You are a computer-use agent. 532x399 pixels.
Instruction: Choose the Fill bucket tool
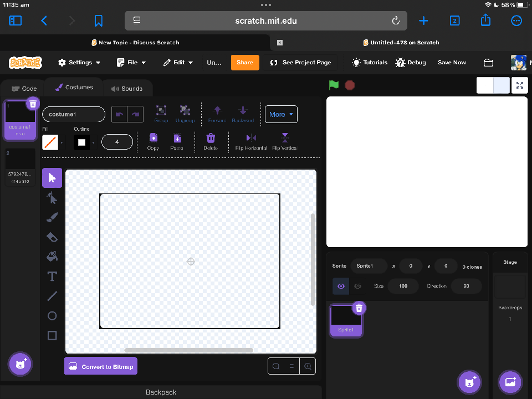coord(52,256)
